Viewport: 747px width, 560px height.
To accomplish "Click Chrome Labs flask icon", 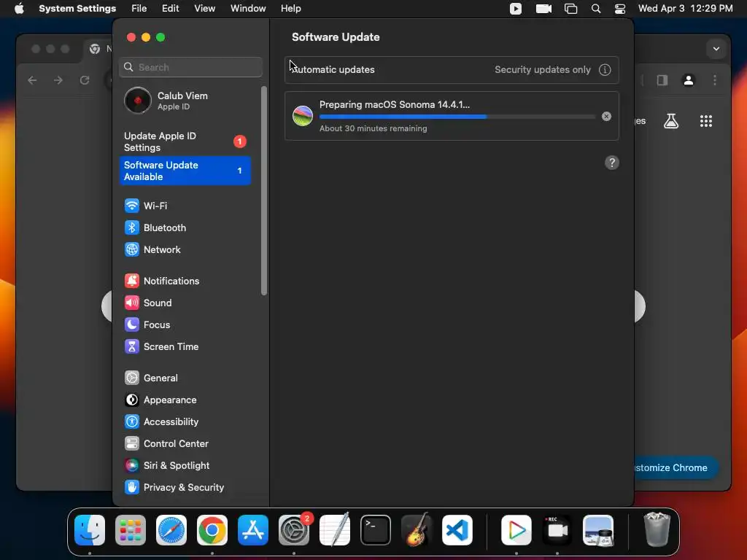I will point(671,121).
